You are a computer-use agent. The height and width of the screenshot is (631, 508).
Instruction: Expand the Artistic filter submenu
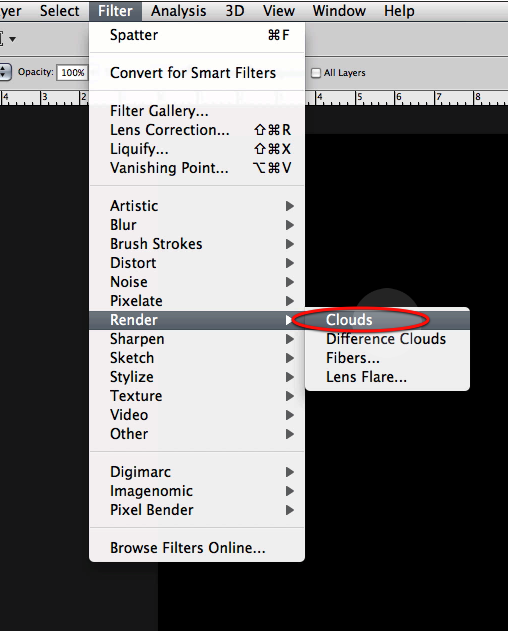197,206
